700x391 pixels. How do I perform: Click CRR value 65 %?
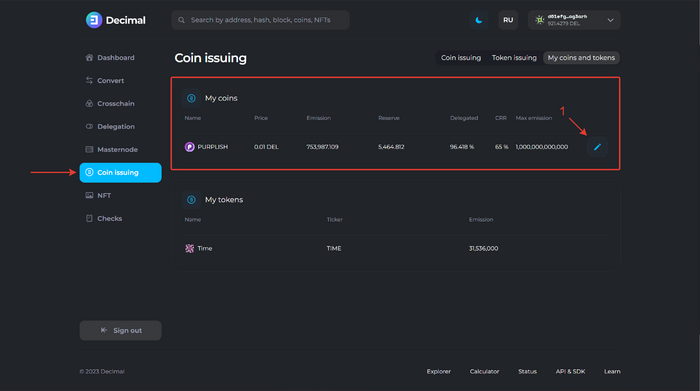click(x=501, y=147)
